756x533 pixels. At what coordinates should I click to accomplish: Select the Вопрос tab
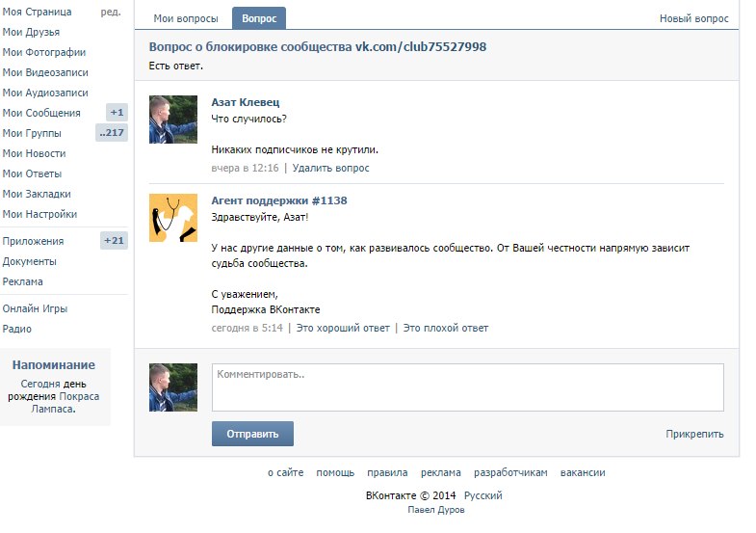coord(259,18)
